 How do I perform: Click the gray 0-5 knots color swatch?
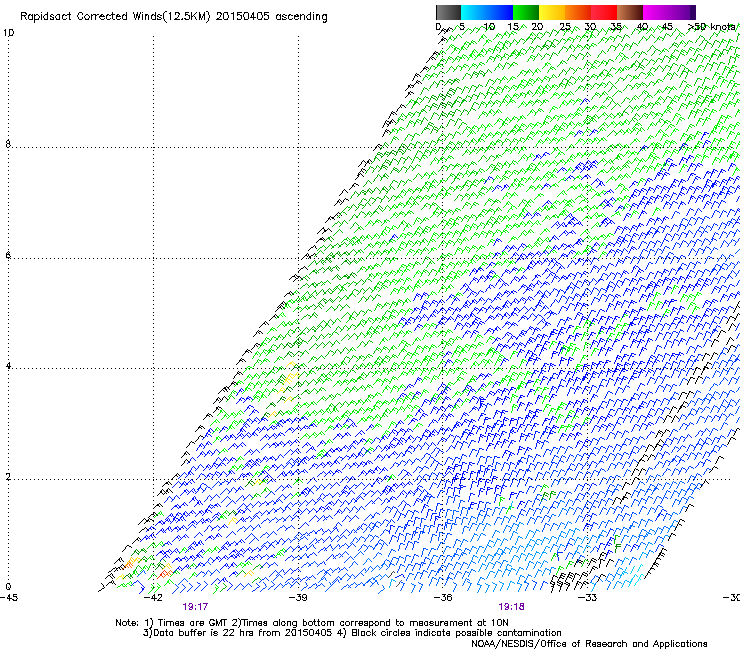point(448,12)
